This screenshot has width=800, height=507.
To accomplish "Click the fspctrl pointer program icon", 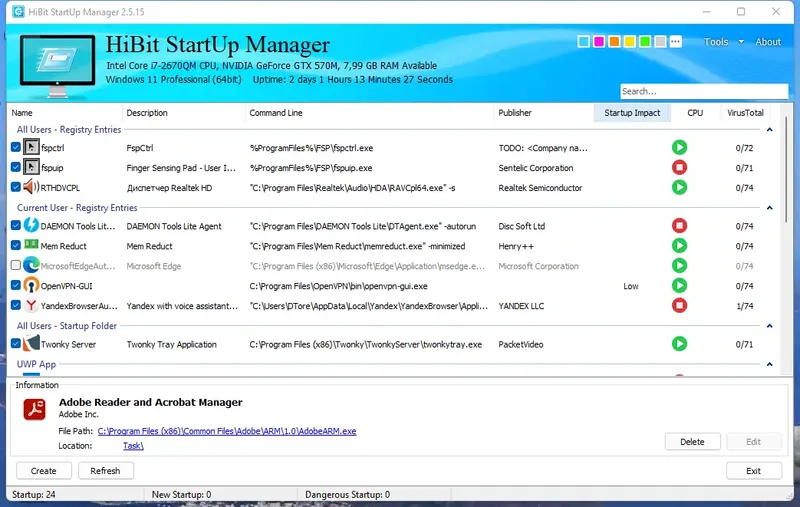I will pos(31,147).
